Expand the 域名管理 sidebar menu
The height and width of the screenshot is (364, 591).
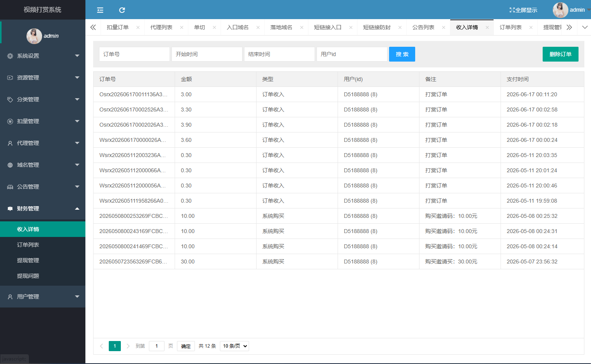(42, 165)
